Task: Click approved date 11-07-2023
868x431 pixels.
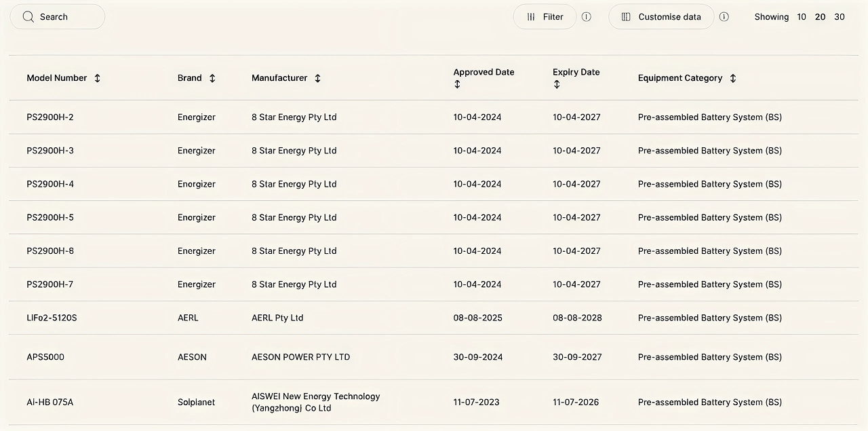Action: point(477,402)
